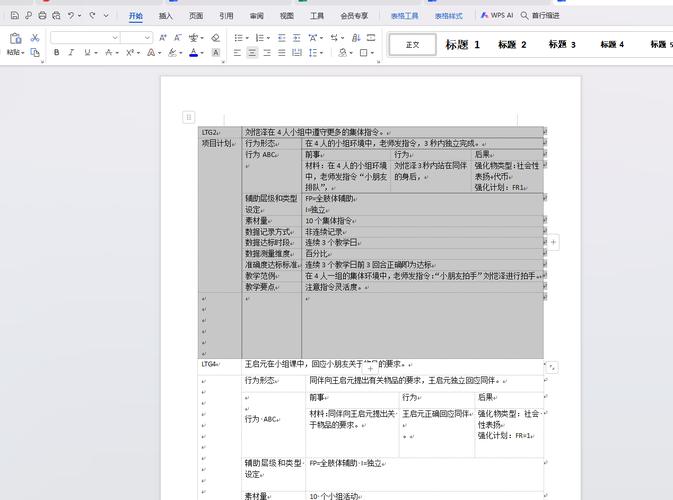Click the sort (A-Z) icon
The height and width of the screenshot is (500, 673).
pos(356,38)
